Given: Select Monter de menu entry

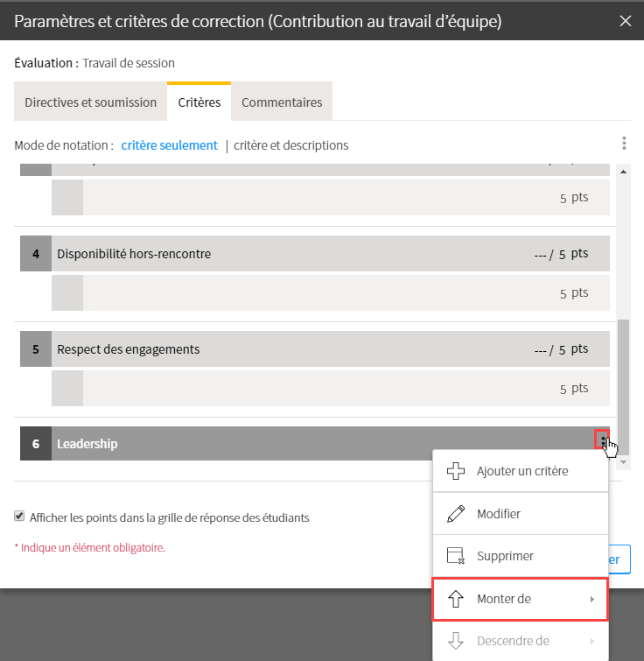Looking at the screenshot, I should pos(521,599).
